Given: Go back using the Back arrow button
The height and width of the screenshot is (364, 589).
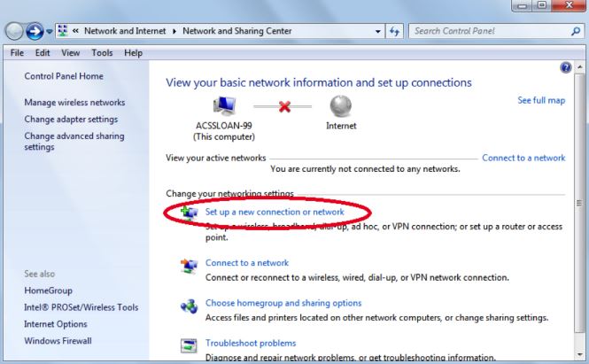Looking at the screenshot, I should (x=14, y=32).
